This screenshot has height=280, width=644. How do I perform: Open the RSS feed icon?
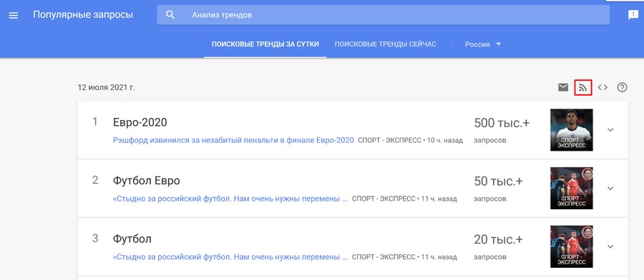pos(582,87)
